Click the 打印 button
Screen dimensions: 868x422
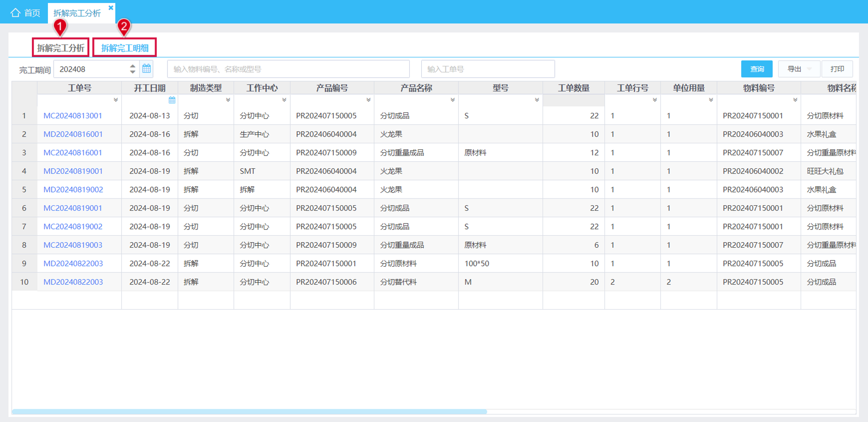pos(837,69)
